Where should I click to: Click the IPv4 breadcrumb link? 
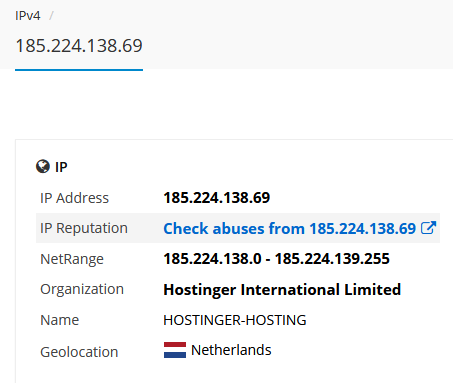(x=28, y=16)
